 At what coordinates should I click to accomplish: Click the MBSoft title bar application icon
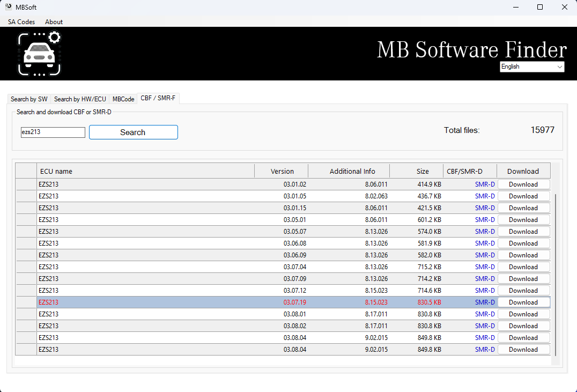coord(8,7)
